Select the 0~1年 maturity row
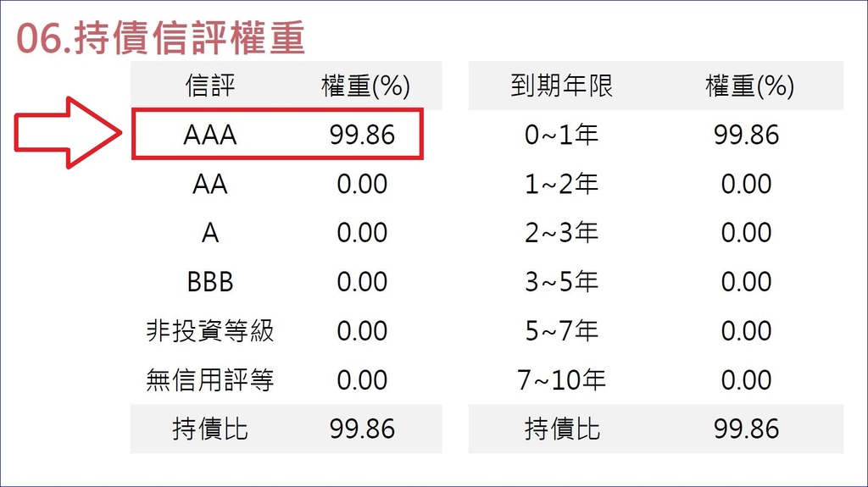 656,135
